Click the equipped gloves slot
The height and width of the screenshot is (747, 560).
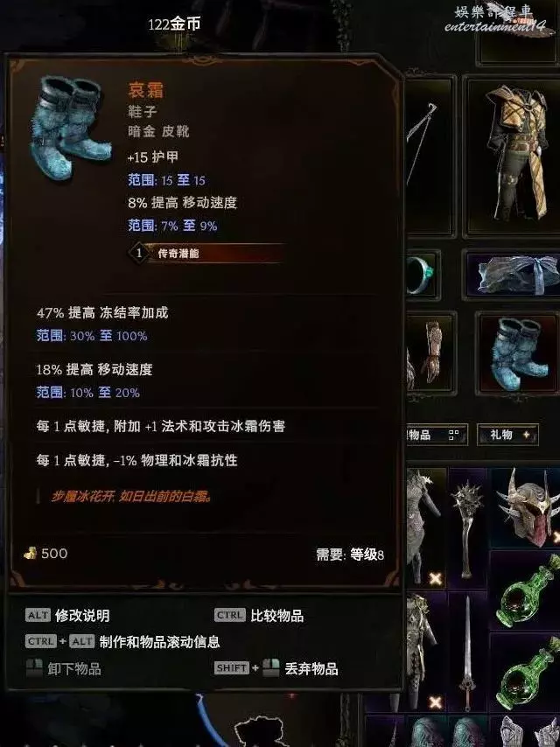430,353
